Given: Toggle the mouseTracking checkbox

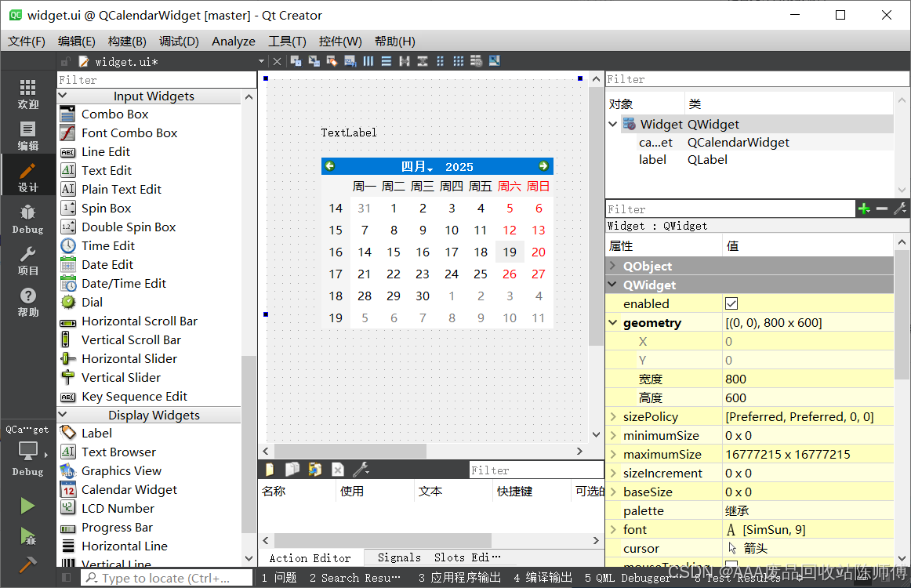Looking at the screenshot, I should (x=732, y=567).
